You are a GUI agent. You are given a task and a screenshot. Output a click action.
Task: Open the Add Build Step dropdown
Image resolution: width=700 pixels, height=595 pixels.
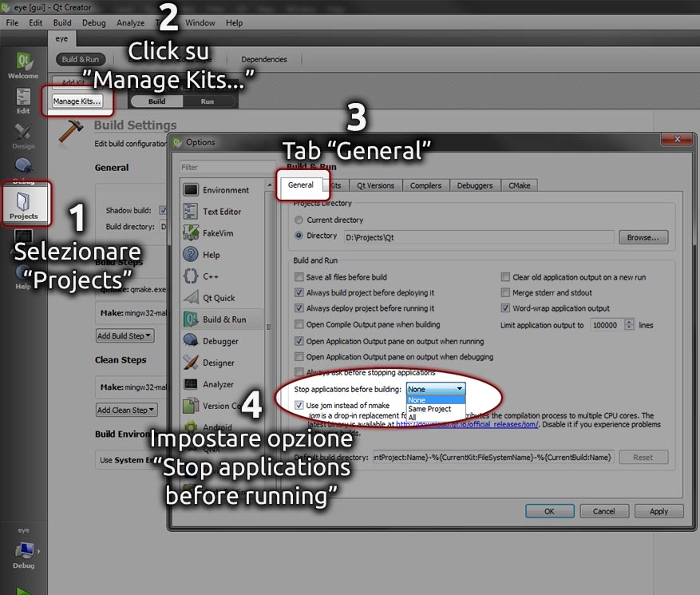click(x=125, y=335)
